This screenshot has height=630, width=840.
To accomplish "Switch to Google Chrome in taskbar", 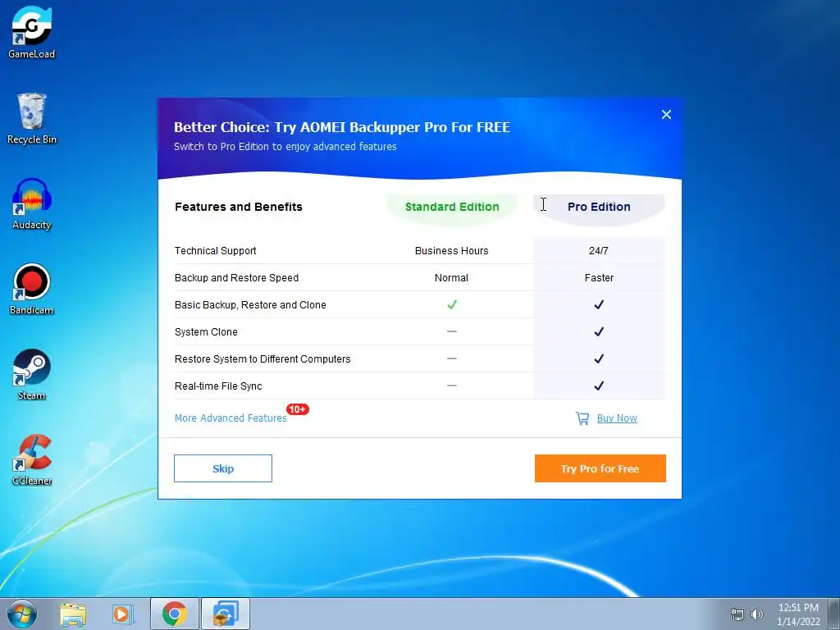I will [x=175, y=614].
